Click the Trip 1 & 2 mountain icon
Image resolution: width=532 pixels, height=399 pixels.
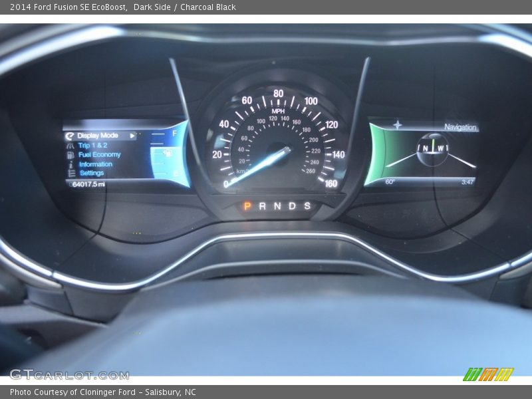pos(70,144)
